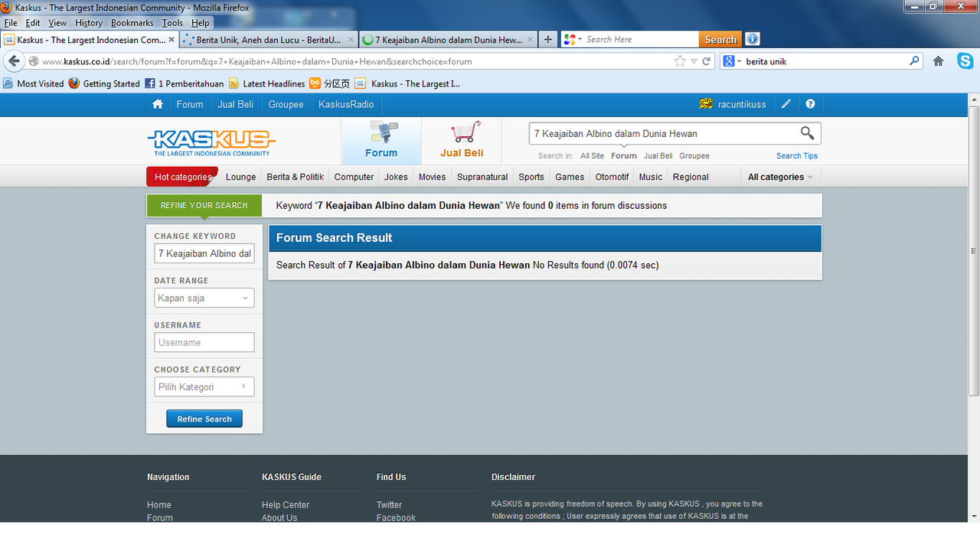Open the Twitter link under Find Us
The height and width of the screenshot is (551, 980).
point(389,505)
